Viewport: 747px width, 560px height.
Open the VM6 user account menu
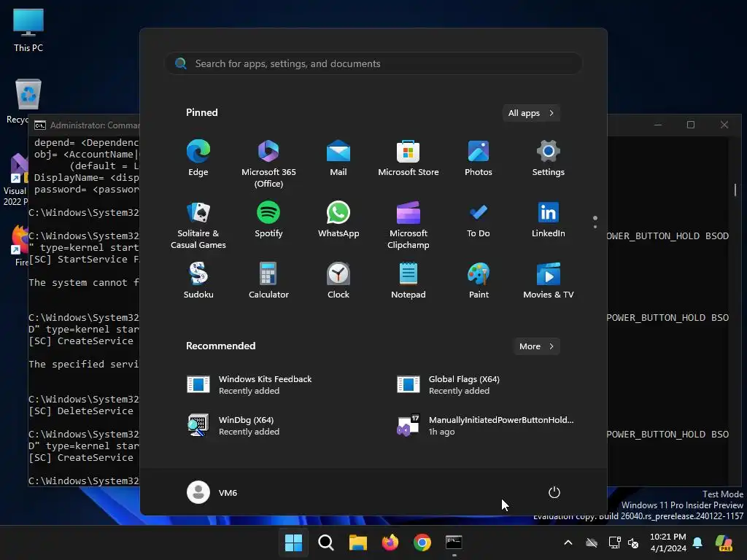click(212, 492)
